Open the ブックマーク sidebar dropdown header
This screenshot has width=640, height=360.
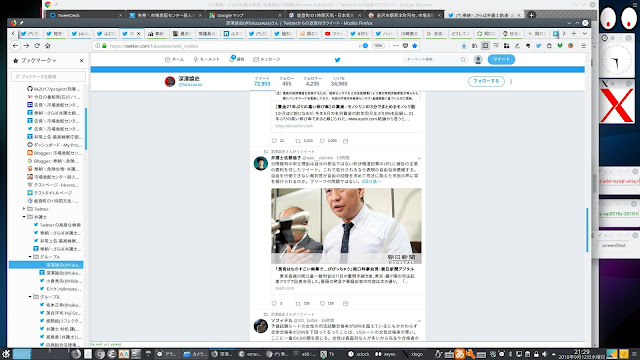point(35,60)
